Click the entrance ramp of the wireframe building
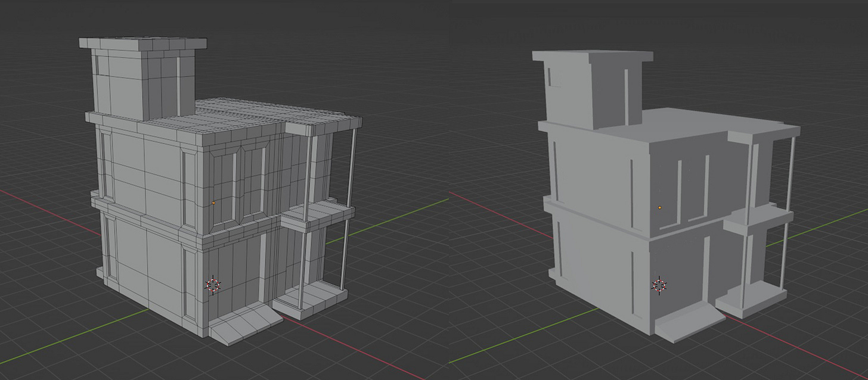This screenshot has width=868, height=380. 246,325
